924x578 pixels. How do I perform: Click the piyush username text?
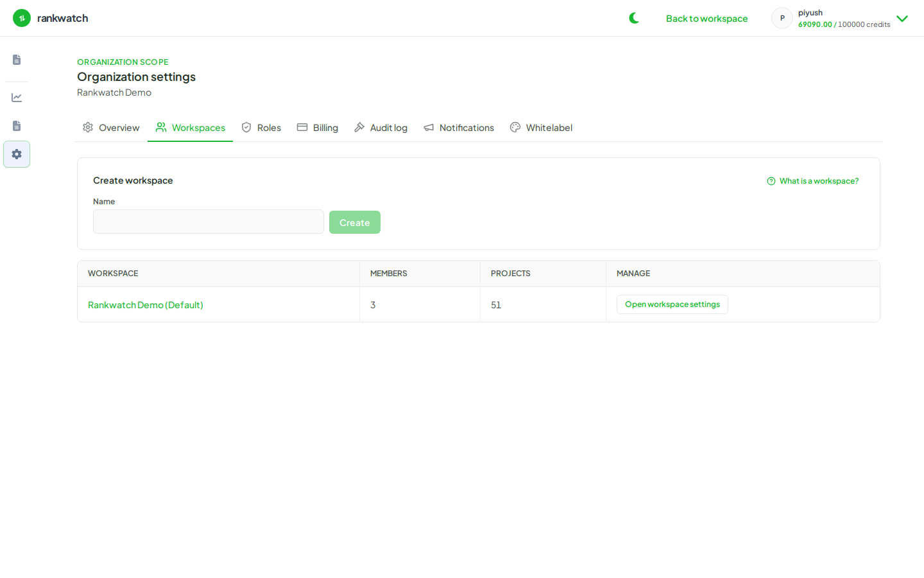(810, 13)
